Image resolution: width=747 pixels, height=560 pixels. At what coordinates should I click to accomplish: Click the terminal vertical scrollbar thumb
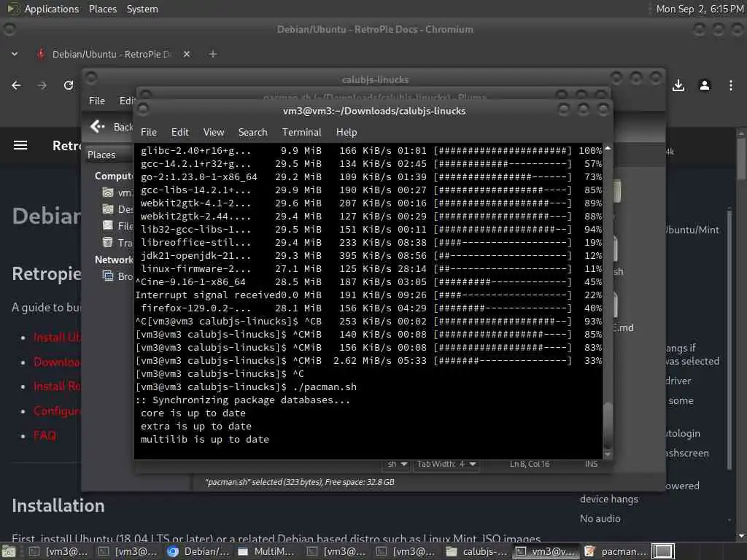point(608,424)
